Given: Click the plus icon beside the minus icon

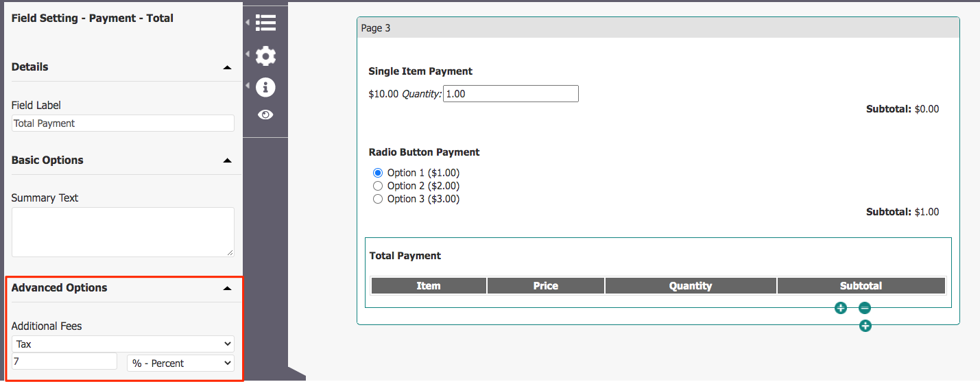Looking at the screenshot, I should click(841, 309).
